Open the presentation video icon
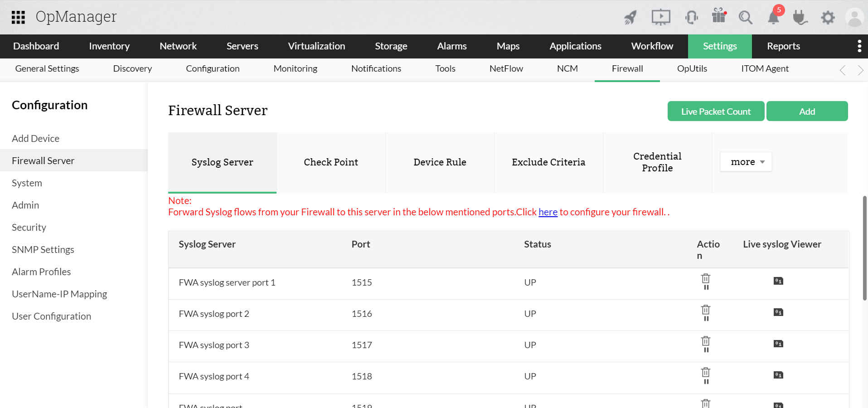 661,17
